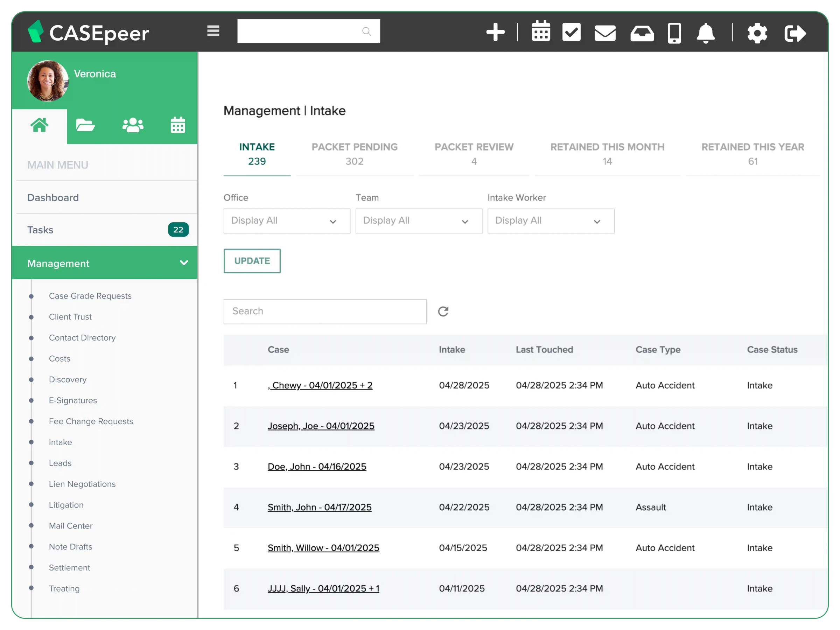
Task: Open the case Doe, John - 04/16/2025
Action: [x=317, y=466]
